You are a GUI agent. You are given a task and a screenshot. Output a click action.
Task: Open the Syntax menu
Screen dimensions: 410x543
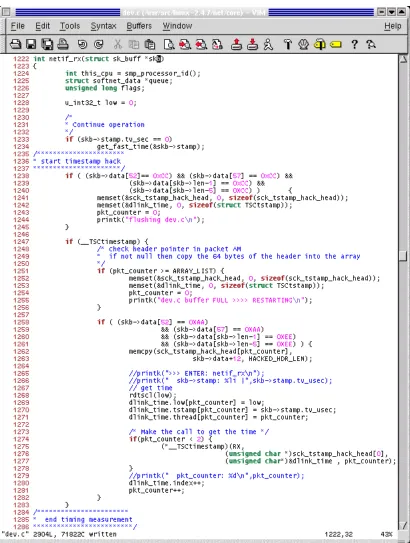103,26
